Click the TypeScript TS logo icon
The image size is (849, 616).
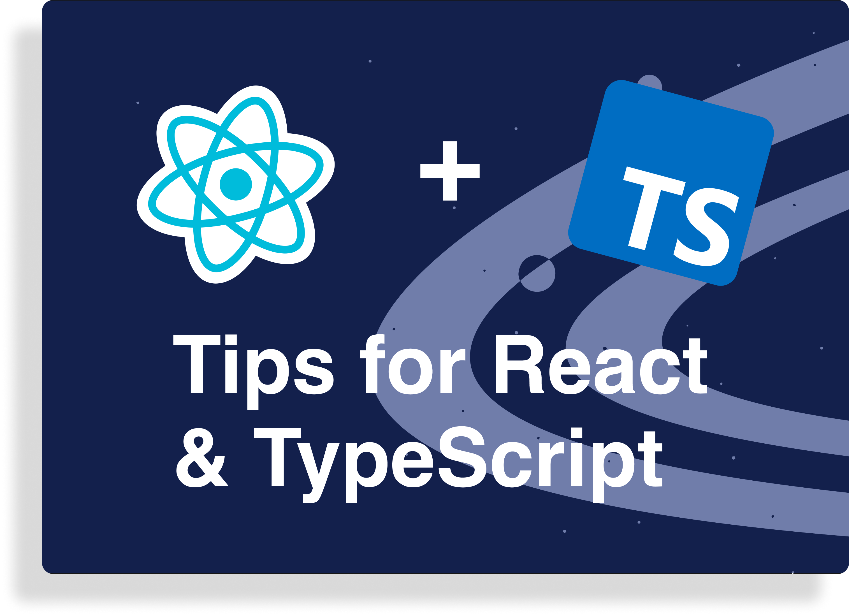(672, 185)
